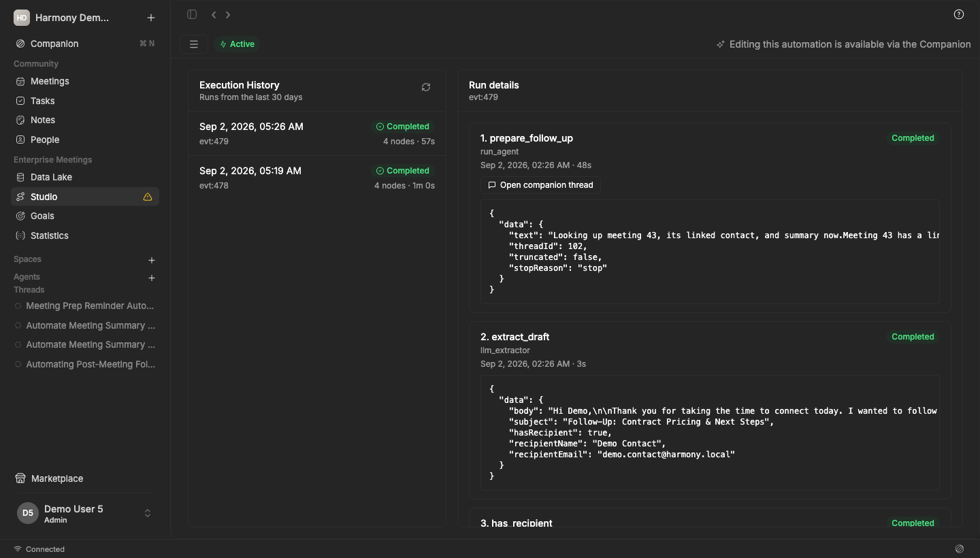The width and height of the screenshot is (980, 558).
Task: Click the plus icon next to Harmony Demo
Action: click(151, 18)
